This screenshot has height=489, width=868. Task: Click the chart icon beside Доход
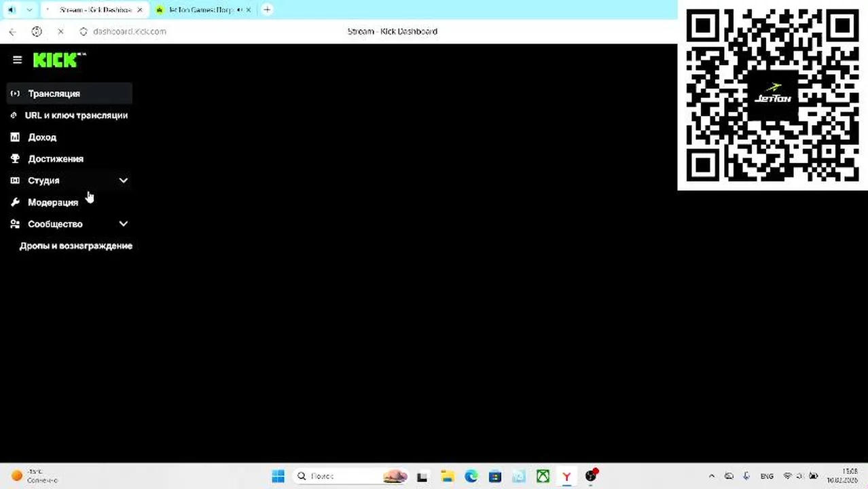point(15,137)
